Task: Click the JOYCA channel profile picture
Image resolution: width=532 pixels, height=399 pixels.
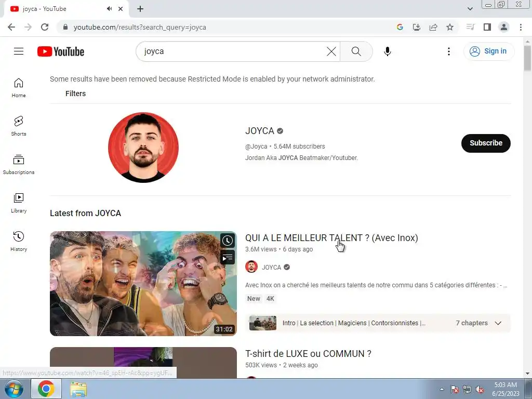Action: click(143, 148)
